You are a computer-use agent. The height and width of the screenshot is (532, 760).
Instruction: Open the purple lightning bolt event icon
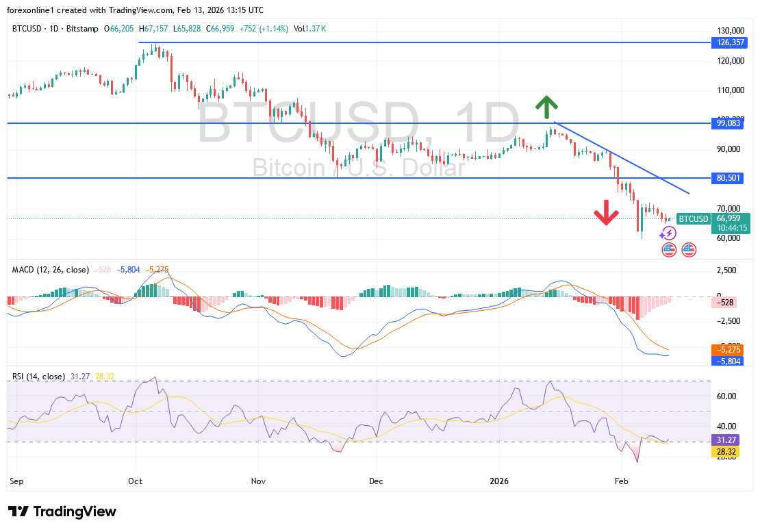[x=669, y=233]
